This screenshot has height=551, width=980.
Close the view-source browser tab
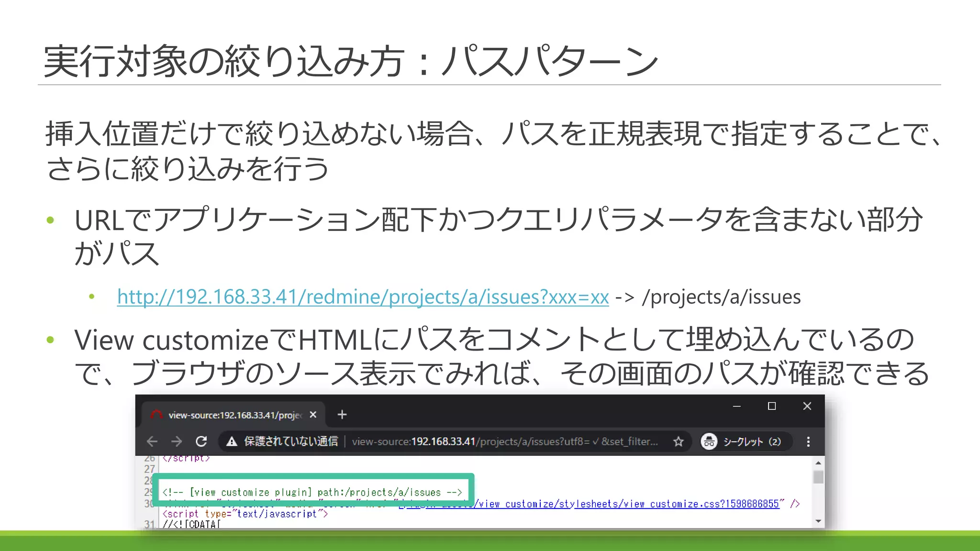[x=313, y=415]
